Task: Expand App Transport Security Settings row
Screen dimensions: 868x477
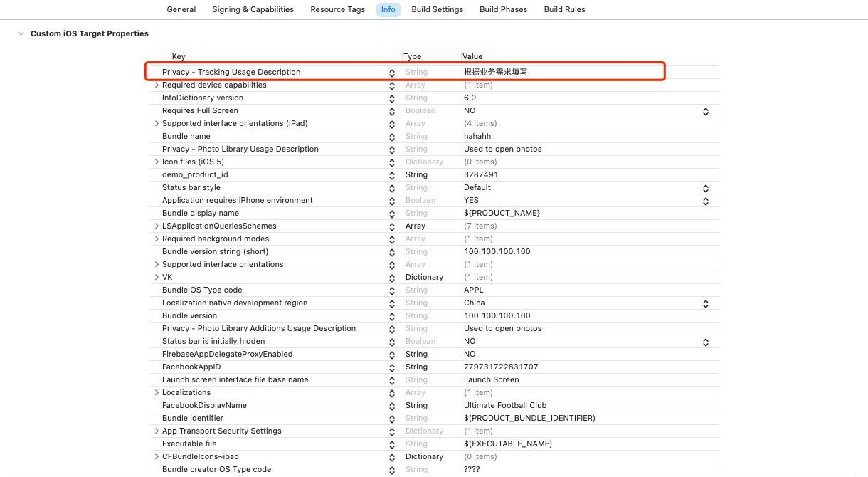Action: (157, 431)
